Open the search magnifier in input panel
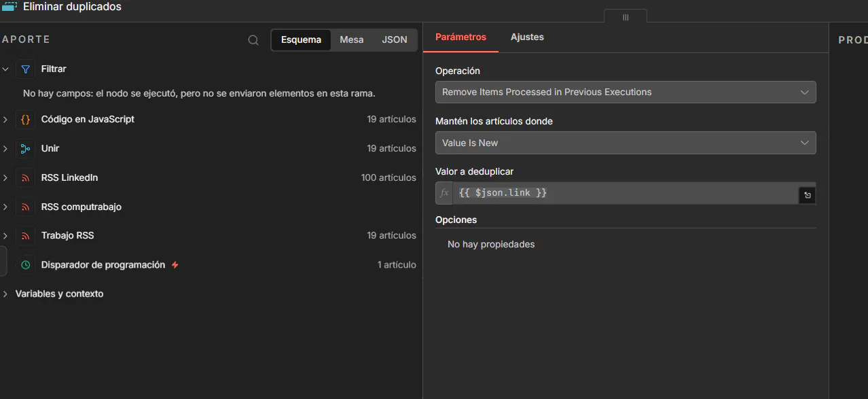The width and height of the screenshot is (868, 399). [253, 40]
